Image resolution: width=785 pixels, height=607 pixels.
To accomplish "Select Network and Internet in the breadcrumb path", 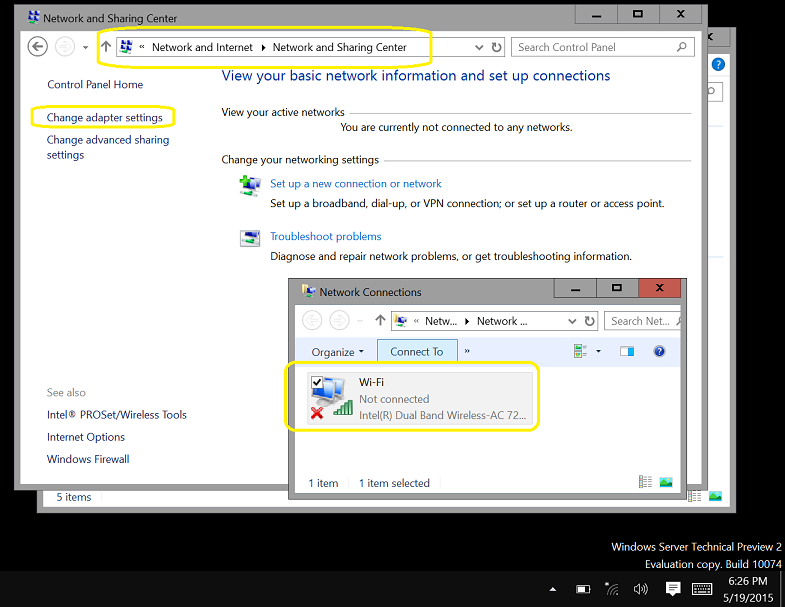I will (x=202, y=47).
